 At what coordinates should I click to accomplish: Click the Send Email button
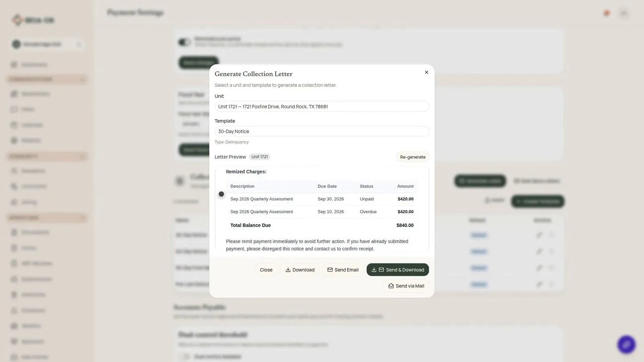tap(343, 270)
